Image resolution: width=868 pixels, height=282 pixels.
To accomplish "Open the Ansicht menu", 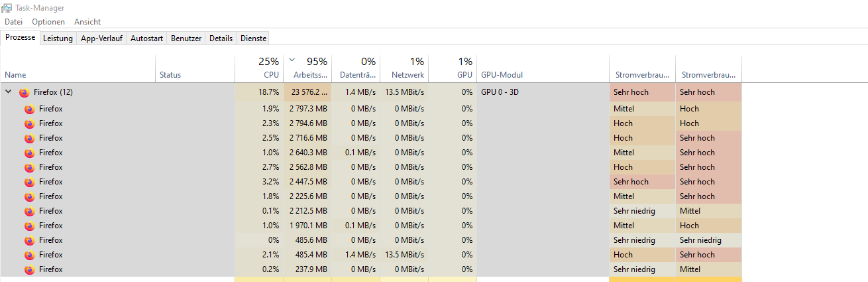I will point(87,22).
